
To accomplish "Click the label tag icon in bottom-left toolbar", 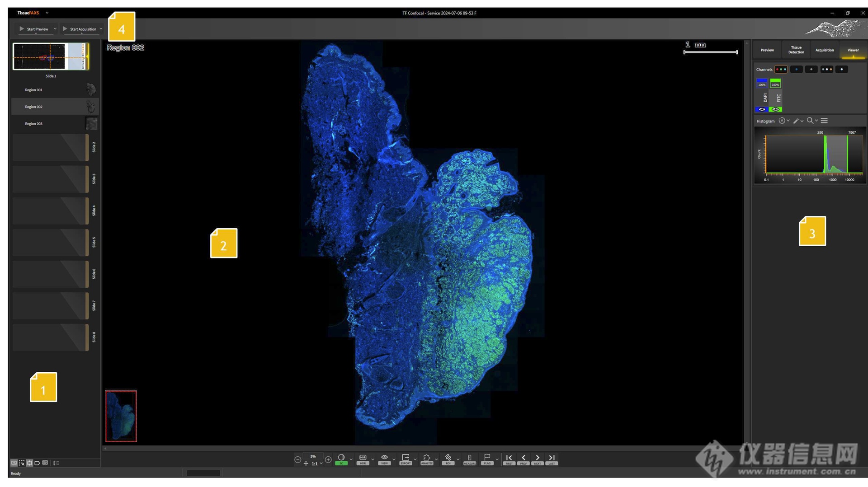I will point(37,463).
